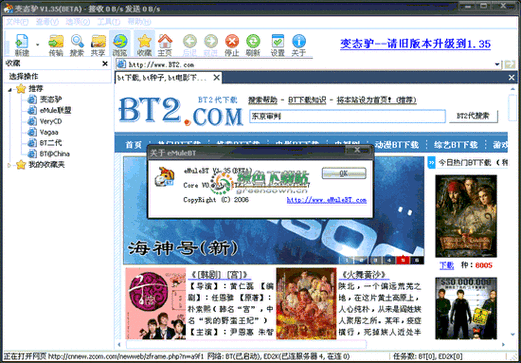Open the 传输 (Transfer) toolbar icon
The image size is (521, 363).
pyautogui.click(x=56, y=45)
